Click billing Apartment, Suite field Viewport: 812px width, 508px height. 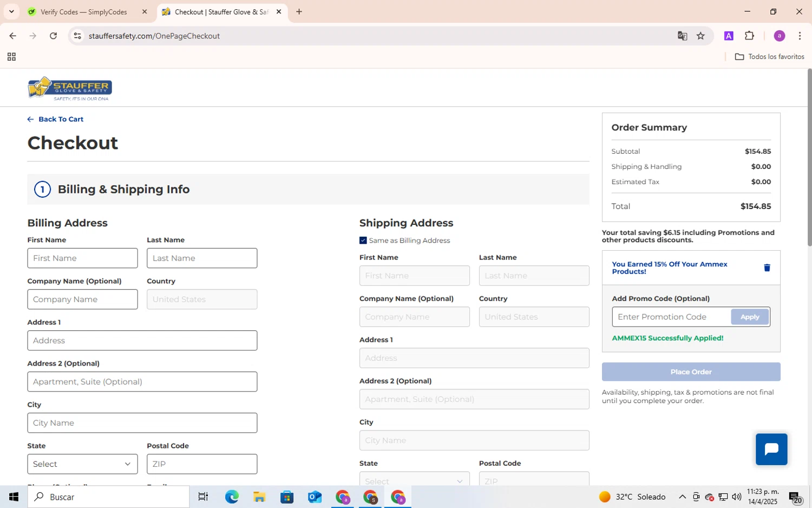[142, 382]
